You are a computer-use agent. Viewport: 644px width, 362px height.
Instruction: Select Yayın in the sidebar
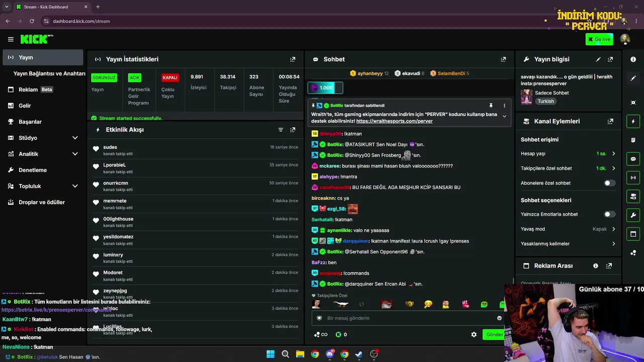(43, 57)
